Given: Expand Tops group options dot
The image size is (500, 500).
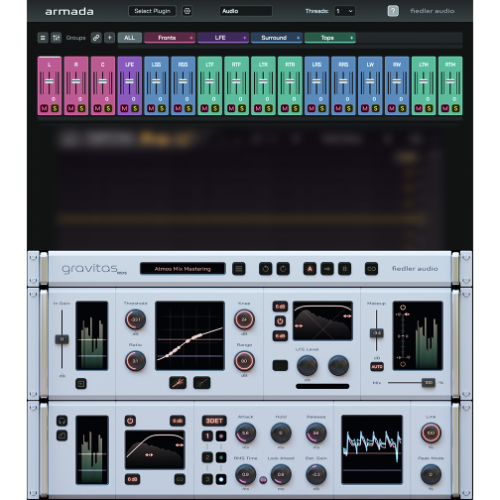Looking at the screenshot, I should (x=351, y=38).
